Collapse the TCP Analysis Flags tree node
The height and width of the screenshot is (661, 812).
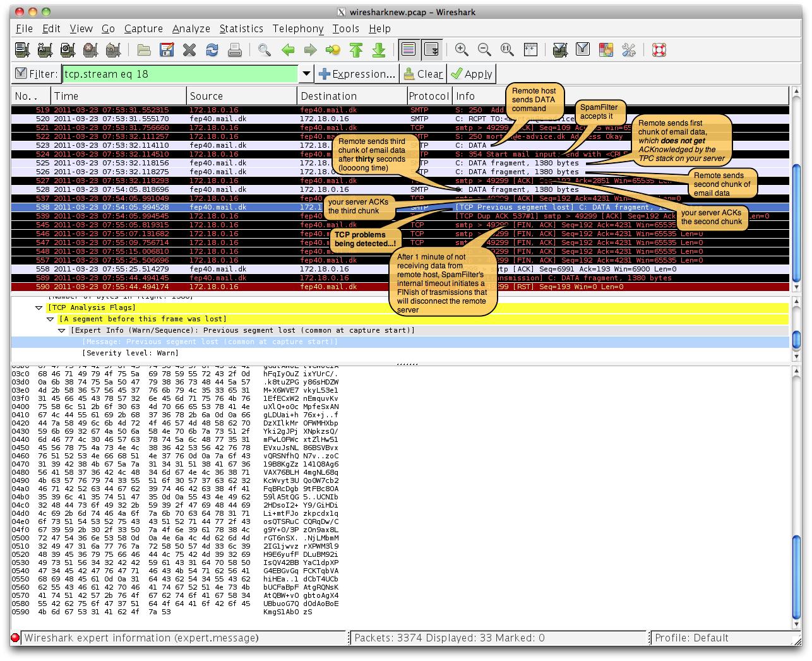coord(39,308)
